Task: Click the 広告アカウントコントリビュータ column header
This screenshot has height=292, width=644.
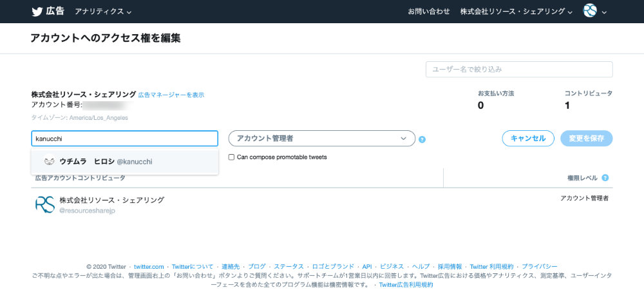Action: click(80, 178)
